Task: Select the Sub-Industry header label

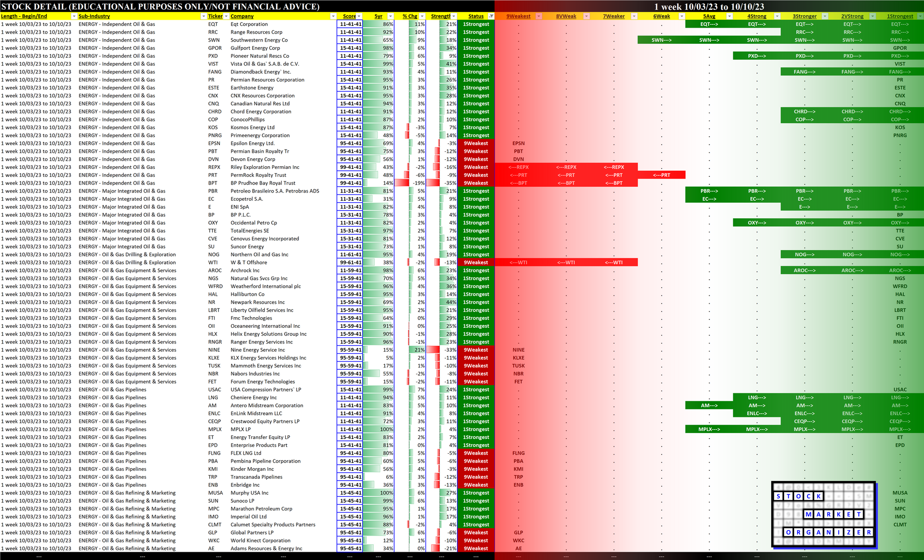Action: (x=94, y=16)
